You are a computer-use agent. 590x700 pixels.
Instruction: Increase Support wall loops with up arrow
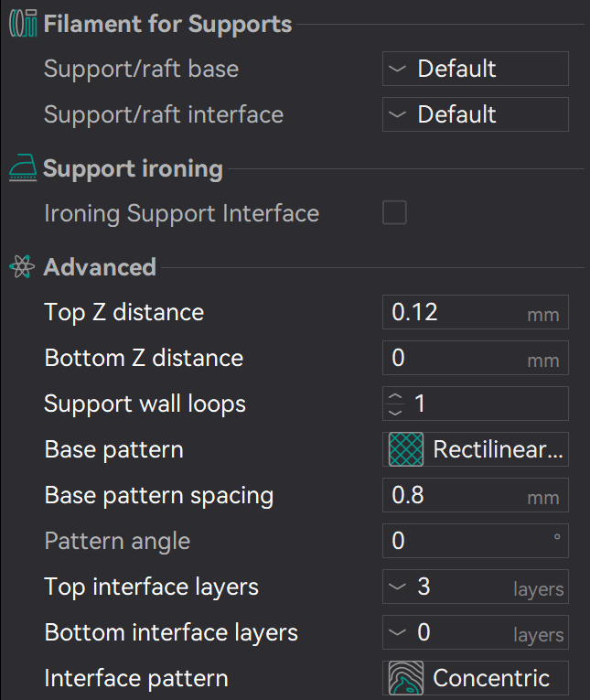pos(396,397)
